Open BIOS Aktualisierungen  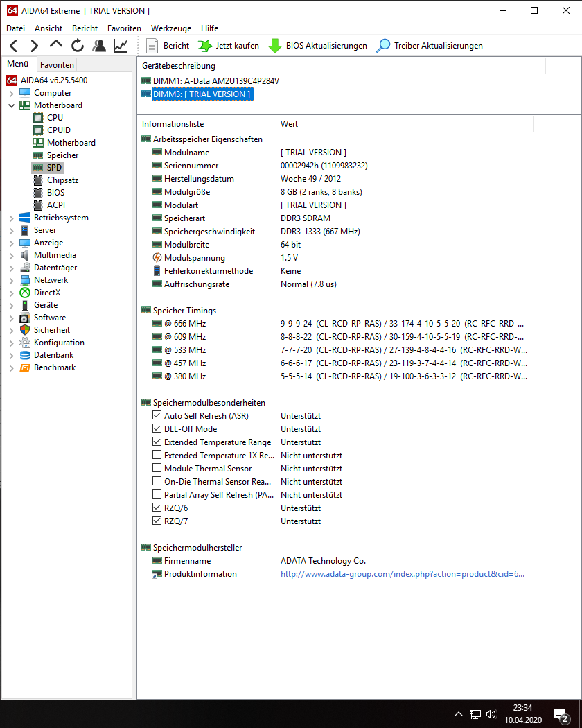point(317,46)
